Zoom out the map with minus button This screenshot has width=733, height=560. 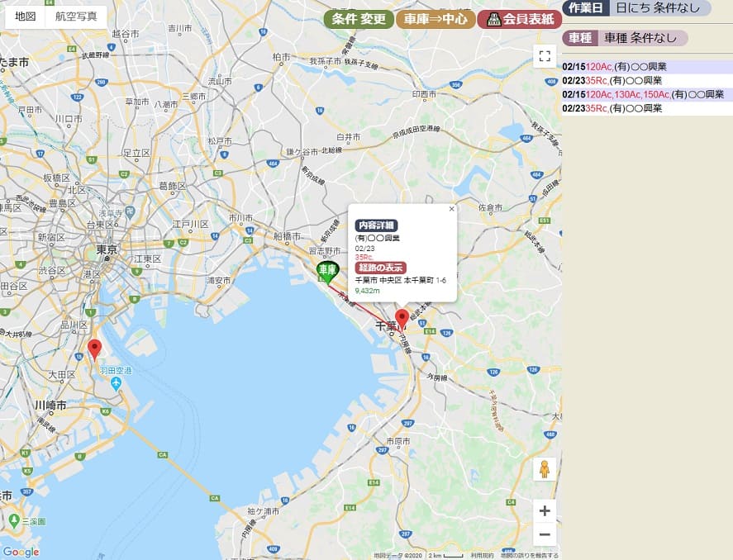click(x=544, y=535)
